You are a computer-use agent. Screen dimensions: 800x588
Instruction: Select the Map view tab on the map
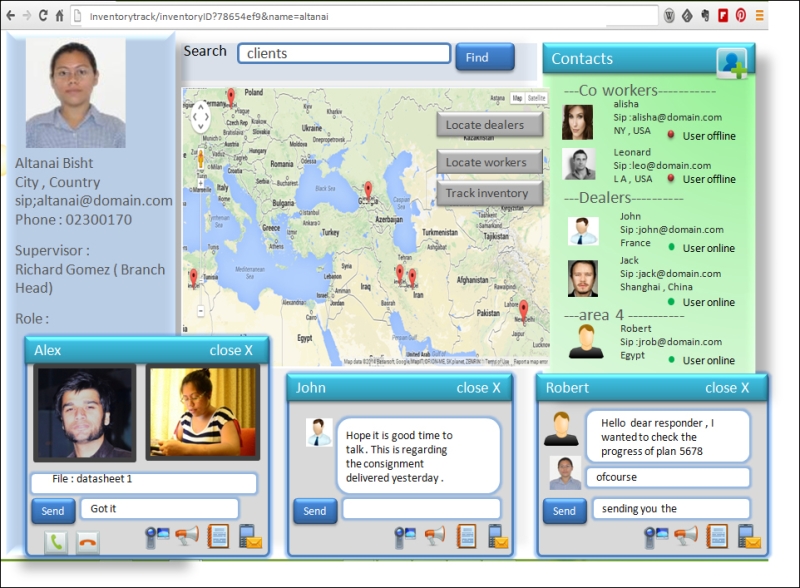(517, 98)
